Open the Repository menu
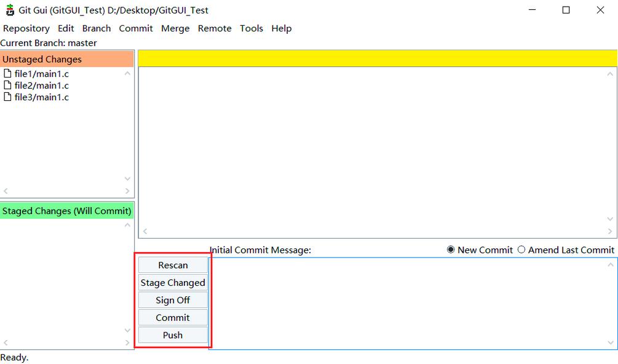The image size is (618, 364). (26, 28)
